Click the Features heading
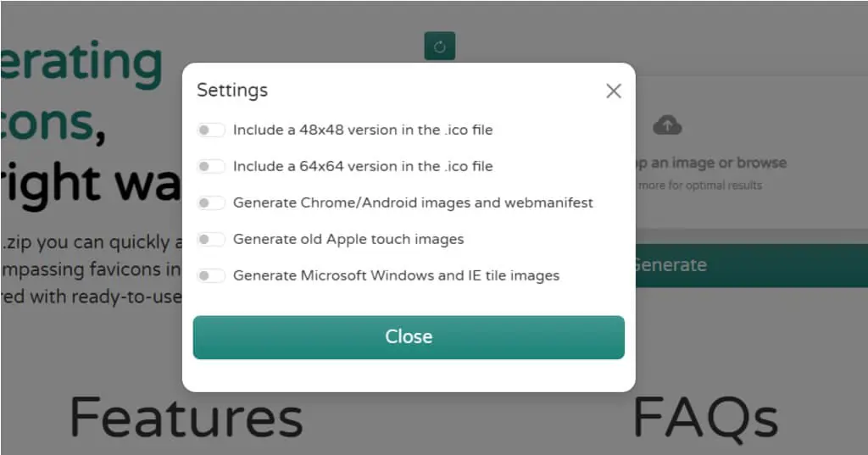868x455 pixels. (186, 418)
